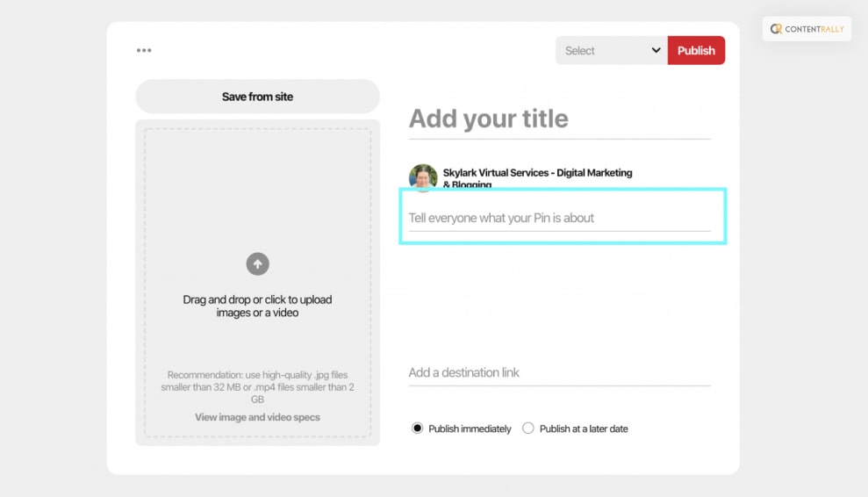Click the Drag and drop upload text
This screenshot has height=497, width=868.
pos(257,306)
